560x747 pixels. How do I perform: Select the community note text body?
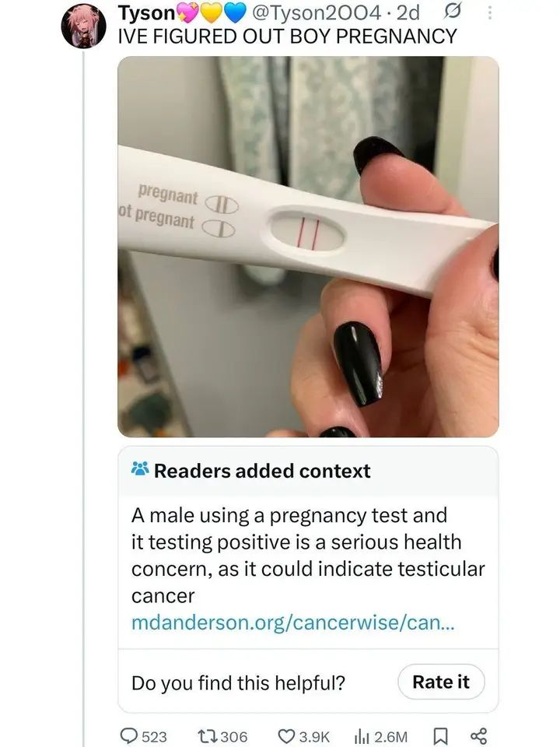point(308,556)
